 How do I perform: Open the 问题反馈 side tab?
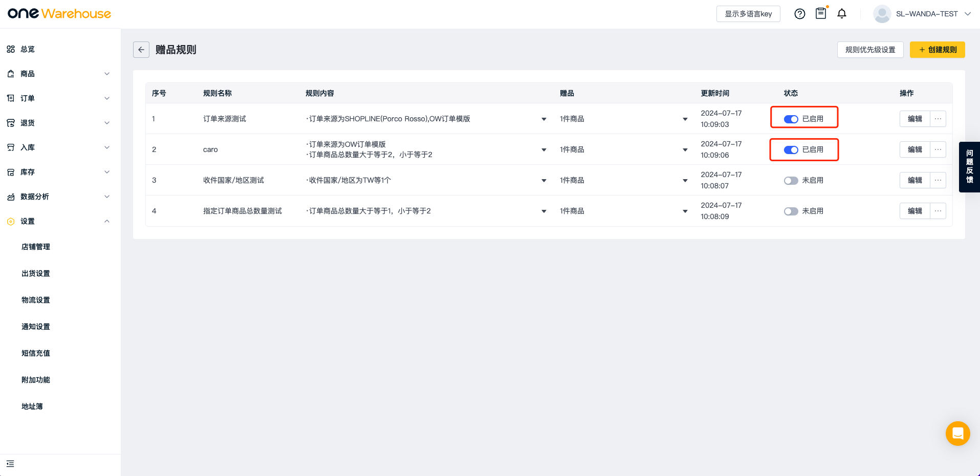[969, 167]
